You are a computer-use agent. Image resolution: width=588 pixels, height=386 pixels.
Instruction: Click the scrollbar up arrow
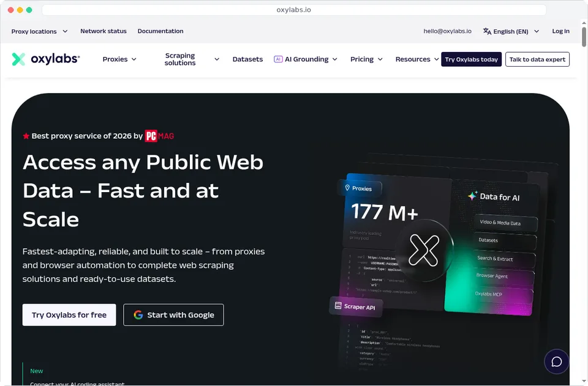point(584,23)
